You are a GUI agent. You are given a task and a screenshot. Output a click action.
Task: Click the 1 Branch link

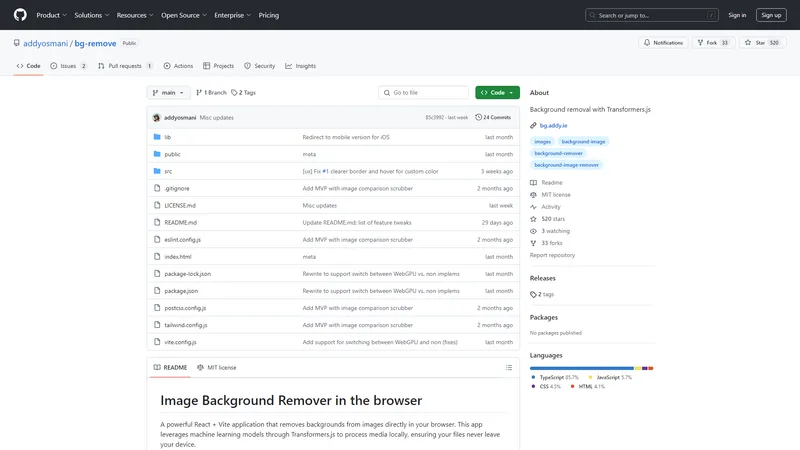pyautogui.click(x=211, y=92)
